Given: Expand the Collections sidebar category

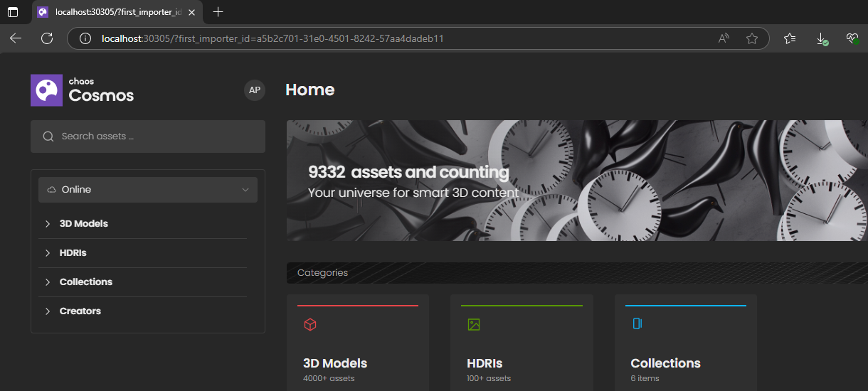Looking at the screenshot, I should point(48,282).
